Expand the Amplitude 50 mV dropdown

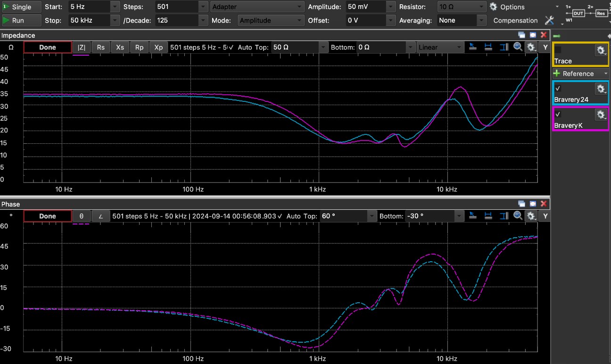pyautogui.click(x=391, y=7)
